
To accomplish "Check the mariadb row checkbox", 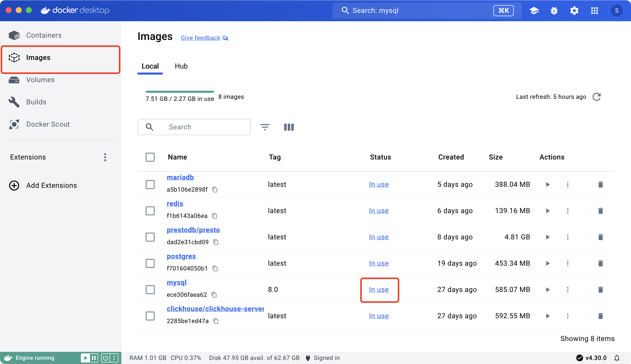I will point(150,185).
